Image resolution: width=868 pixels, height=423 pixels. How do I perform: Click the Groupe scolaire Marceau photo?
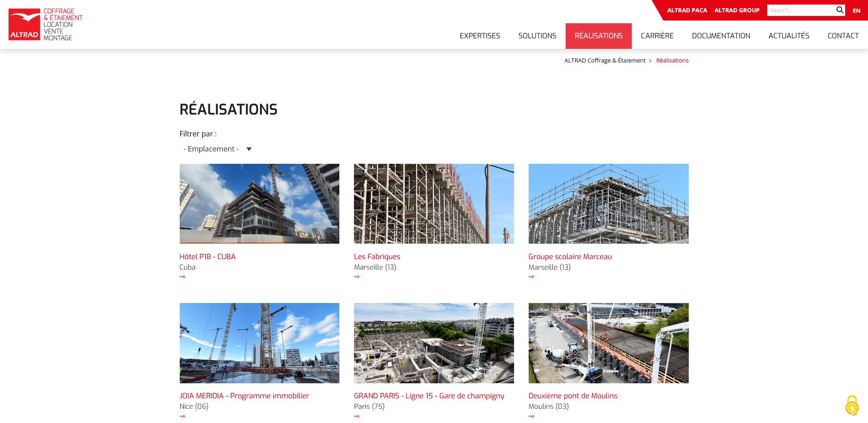click(x=608, y=204)
